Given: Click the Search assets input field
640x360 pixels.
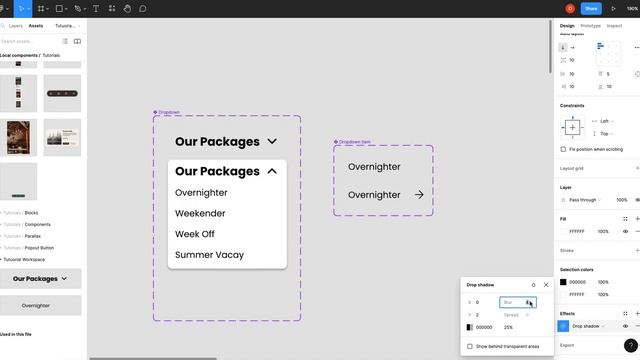Looking at the screenshot, I should pos(29,41).
